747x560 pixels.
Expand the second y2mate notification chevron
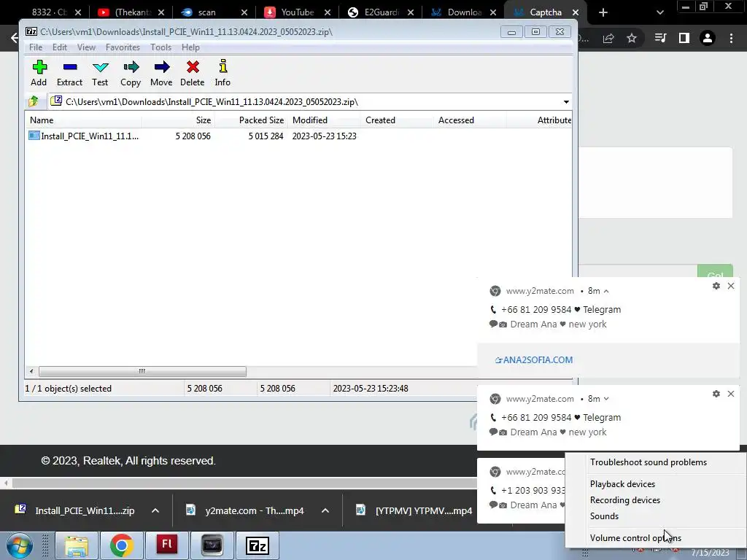pyautogui.click(x=606, y=399)
